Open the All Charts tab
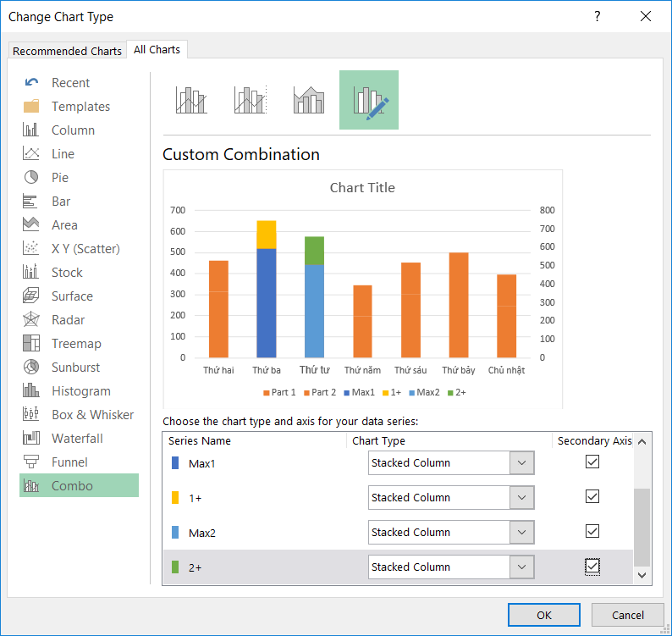Viewport: 672px width, 636px height. (x=157, y=50)
